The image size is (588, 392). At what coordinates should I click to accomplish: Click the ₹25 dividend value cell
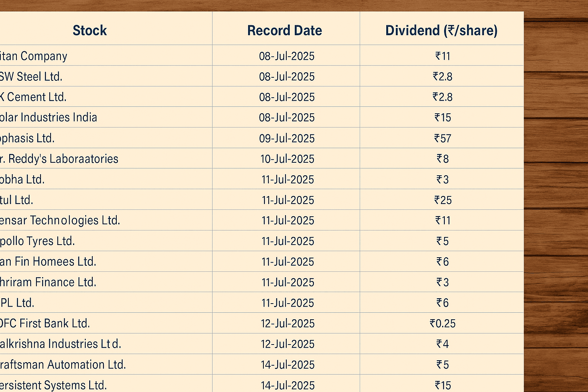pos(443,200)
